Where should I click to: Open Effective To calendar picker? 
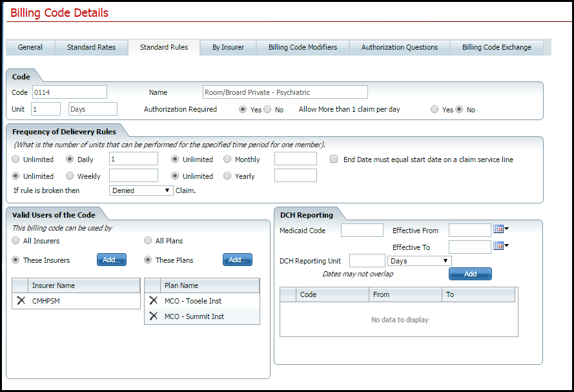click(x=500, y=246)
